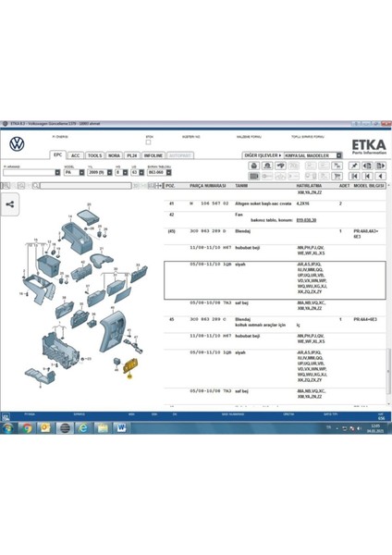The height and width of the screenshot is (555, 392).
Task: Click the highlighted yellow part 45 in diagram
Action: (x=129, y=365)
